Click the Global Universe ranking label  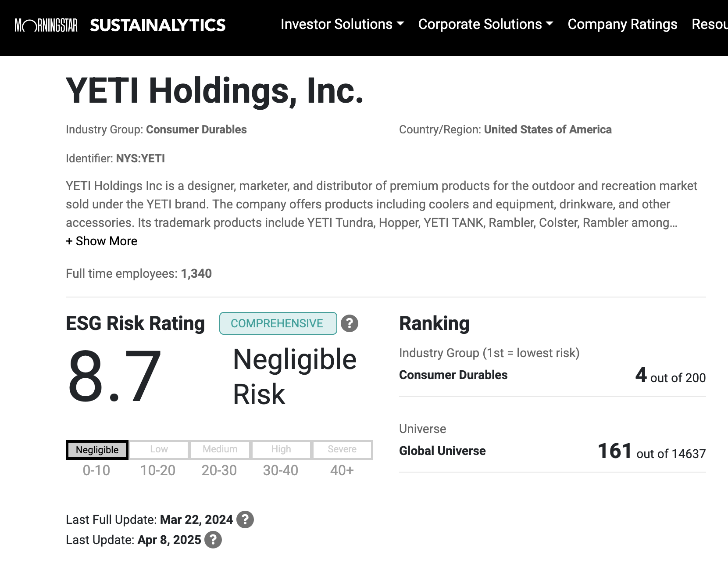pyautogui.click(x=443, y=451)
